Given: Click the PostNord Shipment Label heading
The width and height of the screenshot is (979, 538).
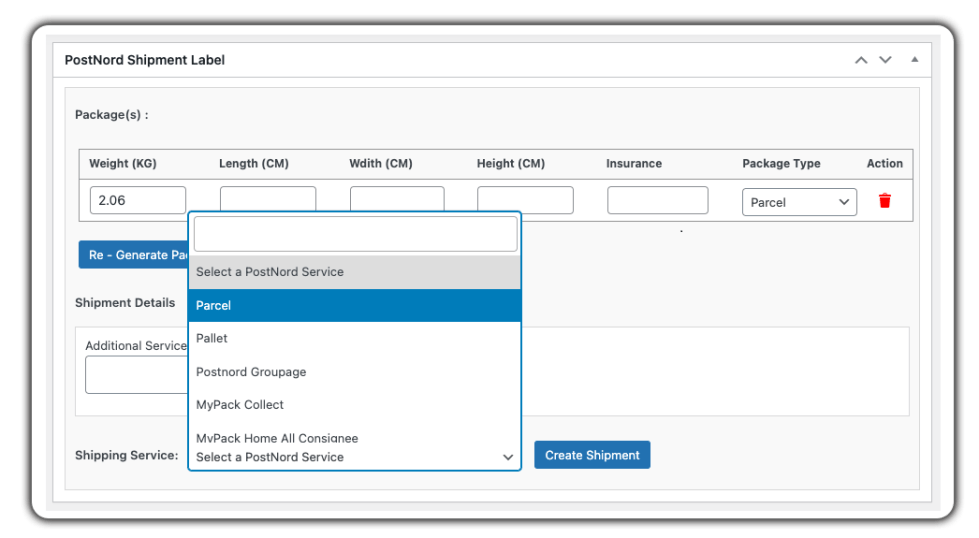Looking at the screenshot, I should point(145,60).
